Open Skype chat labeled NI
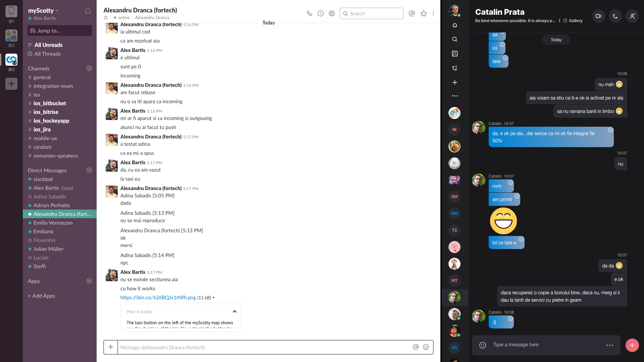This screenshot has width=644, height=362. [454, 130]
